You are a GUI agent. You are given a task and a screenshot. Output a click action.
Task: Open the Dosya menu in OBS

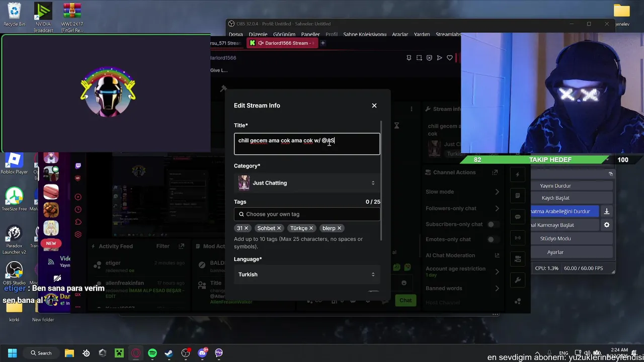click(x=235, y=35)
